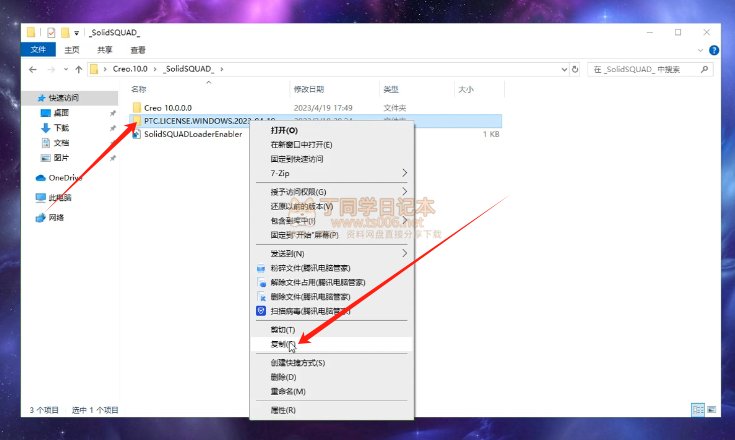Choose 打开(O) from context menu
Image resolution: width=735 pixels, height=440 pixels.
[x=332, y=130]
